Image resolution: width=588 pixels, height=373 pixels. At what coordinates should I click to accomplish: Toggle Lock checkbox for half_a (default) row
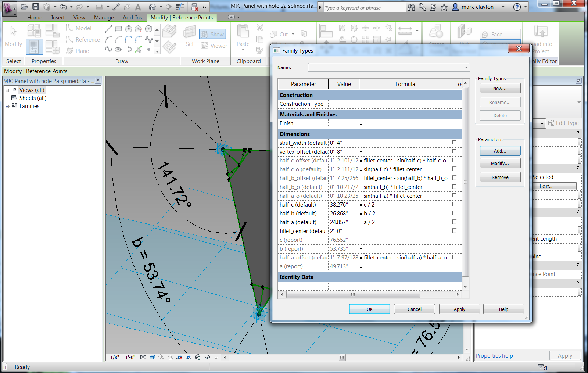tap(454, 222)
